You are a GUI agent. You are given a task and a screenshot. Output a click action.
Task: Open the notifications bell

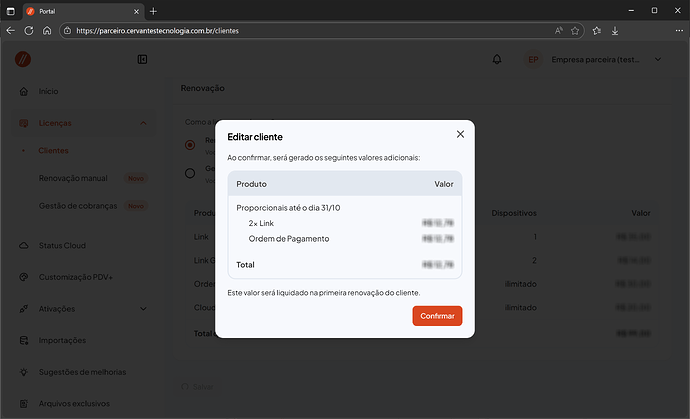[497, 60]
